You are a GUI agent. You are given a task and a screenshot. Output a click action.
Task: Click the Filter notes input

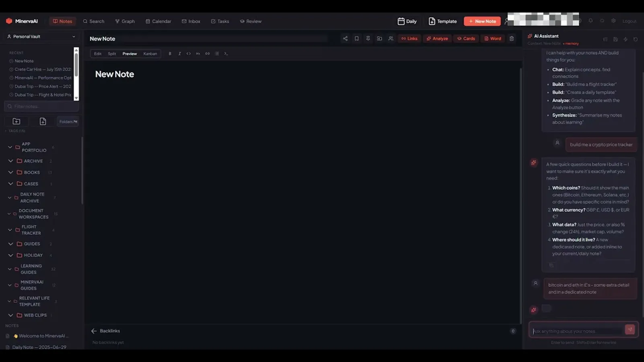[x=41, y=106]
